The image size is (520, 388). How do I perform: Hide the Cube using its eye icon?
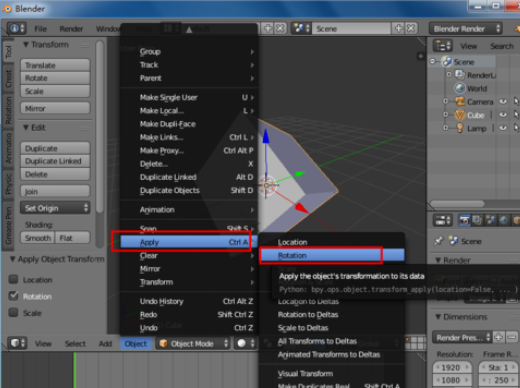(503, 115)
